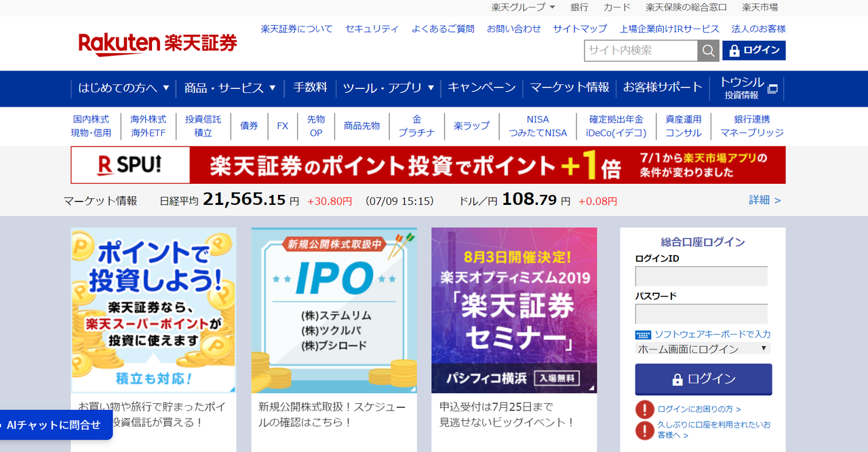Click the サイト内検索 search field
Screen dimensions: 868x452
point(641,51)
